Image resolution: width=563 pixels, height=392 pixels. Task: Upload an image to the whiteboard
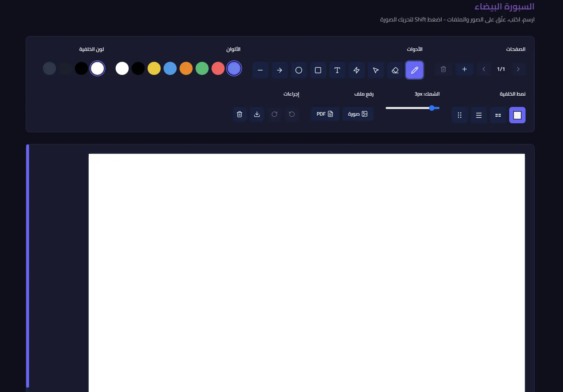point(358,114)
